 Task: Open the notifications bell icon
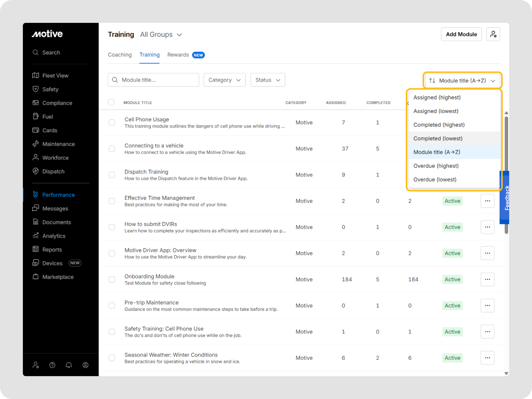pos(69,365)
